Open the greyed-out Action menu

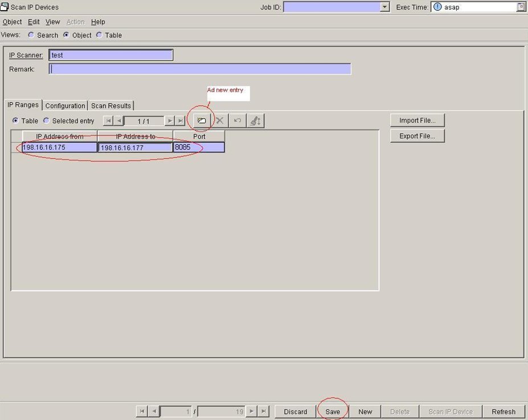75,22
